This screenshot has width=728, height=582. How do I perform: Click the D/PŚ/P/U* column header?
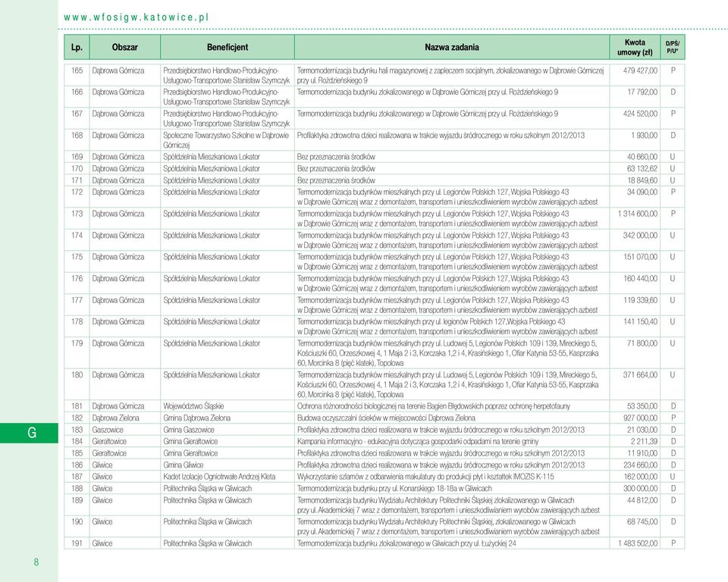pyautogui.click(x=673, y=47)
